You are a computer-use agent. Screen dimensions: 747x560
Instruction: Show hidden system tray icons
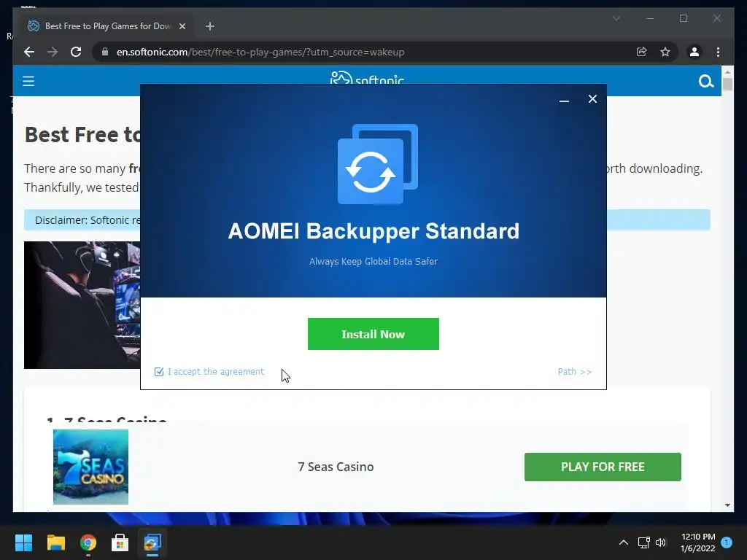pyautogui.click(x=623, y=542)
